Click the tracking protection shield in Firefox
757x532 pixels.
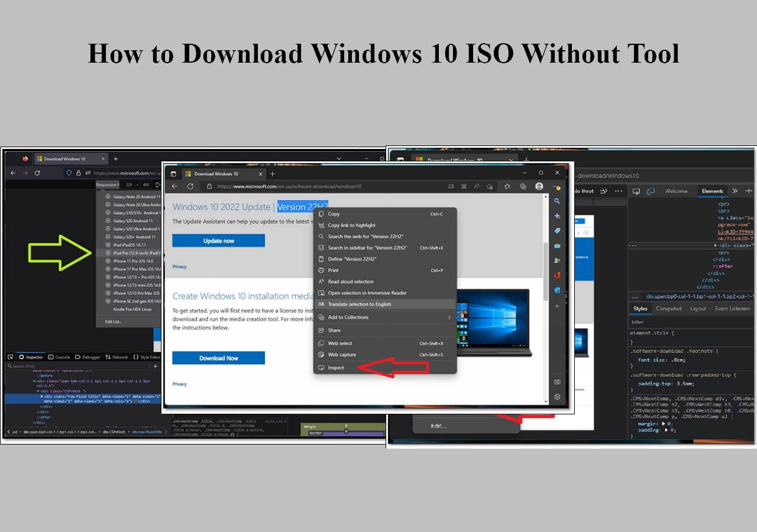69,173
